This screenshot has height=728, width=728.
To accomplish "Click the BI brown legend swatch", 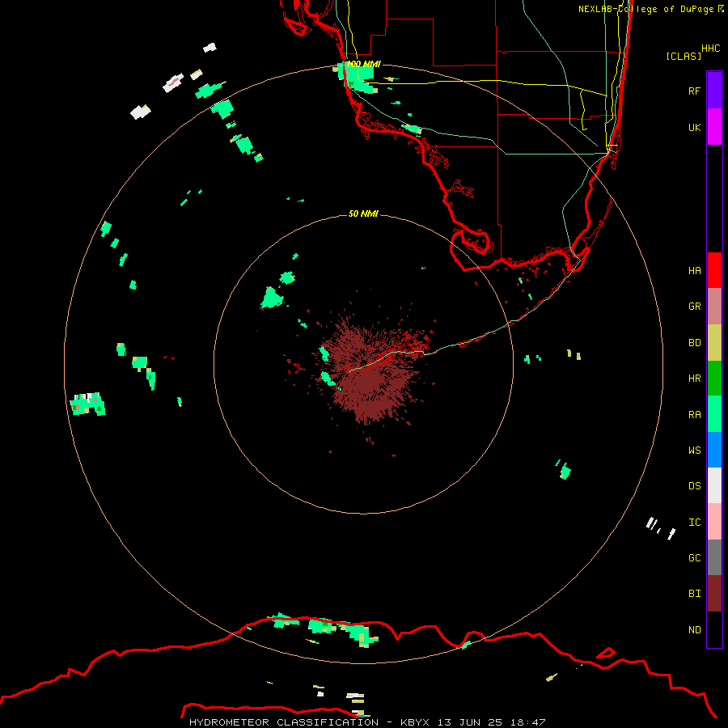I will (x=714, y=594).
